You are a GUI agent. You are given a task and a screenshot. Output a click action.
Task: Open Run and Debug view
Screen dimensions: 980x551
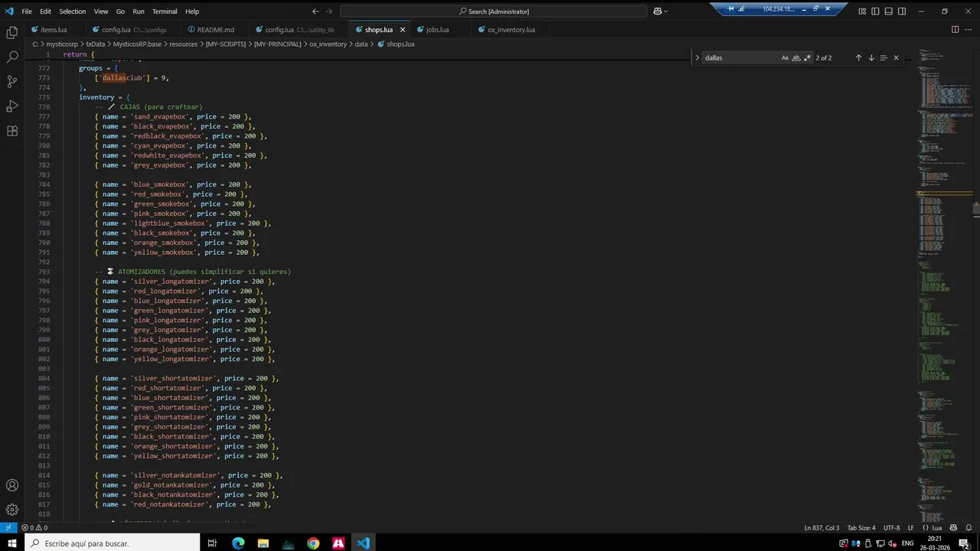(12, 106)
